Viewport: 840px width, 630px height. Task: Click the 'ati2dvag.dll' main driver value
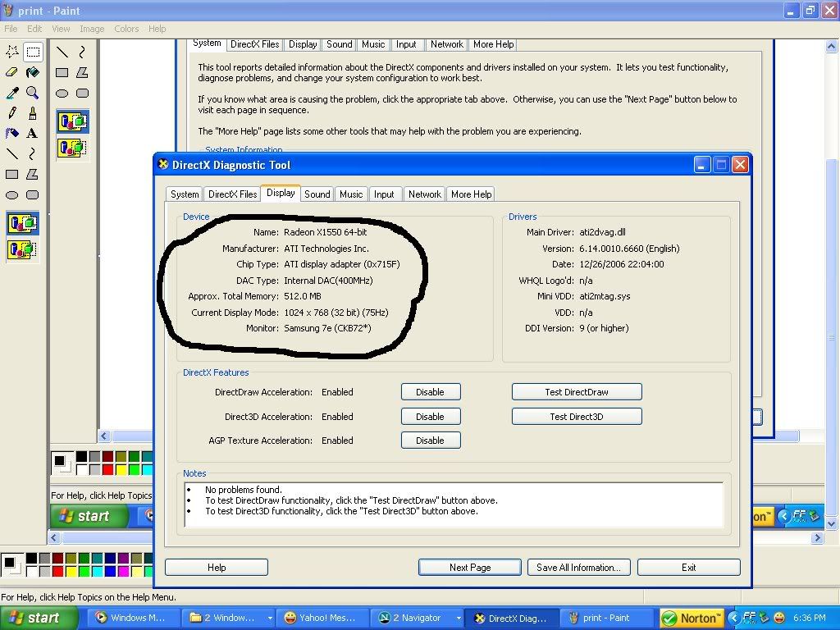pos(602,232)
